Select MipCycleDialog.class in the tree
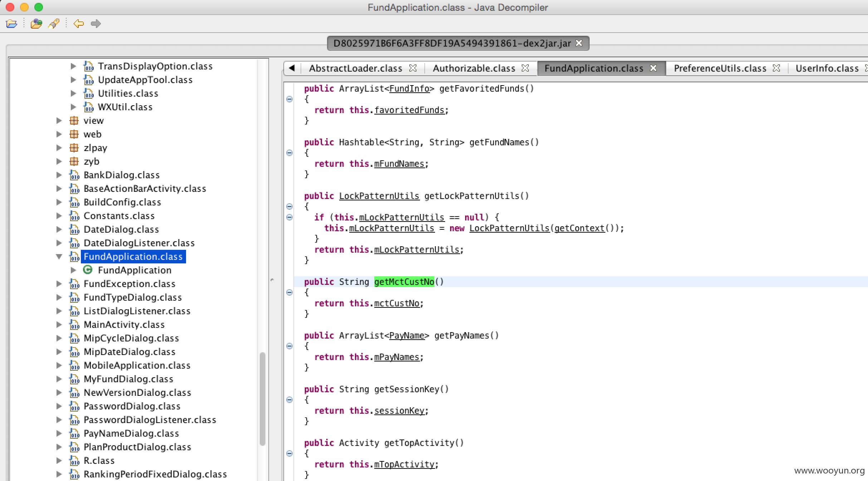 [131, 338]
